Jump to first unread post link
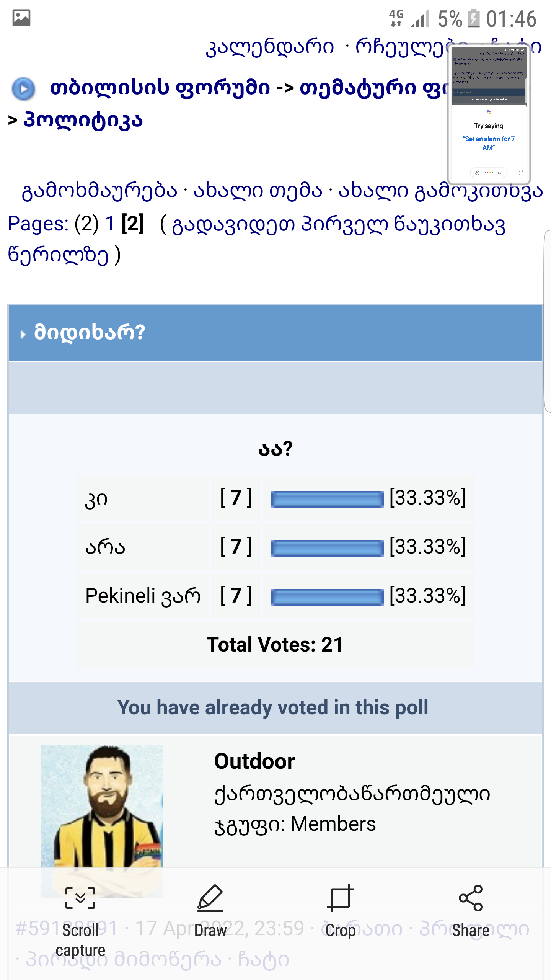Screen dimensions: 551x980 click(338, 225)
